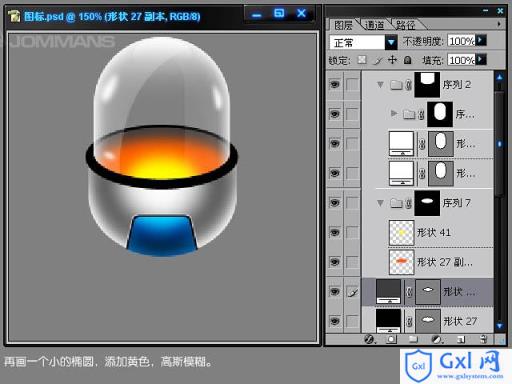This screenshot has width=512, height=384.
Task: Click mask link chain on selected shape layer
Action: [x=409, y=292]
